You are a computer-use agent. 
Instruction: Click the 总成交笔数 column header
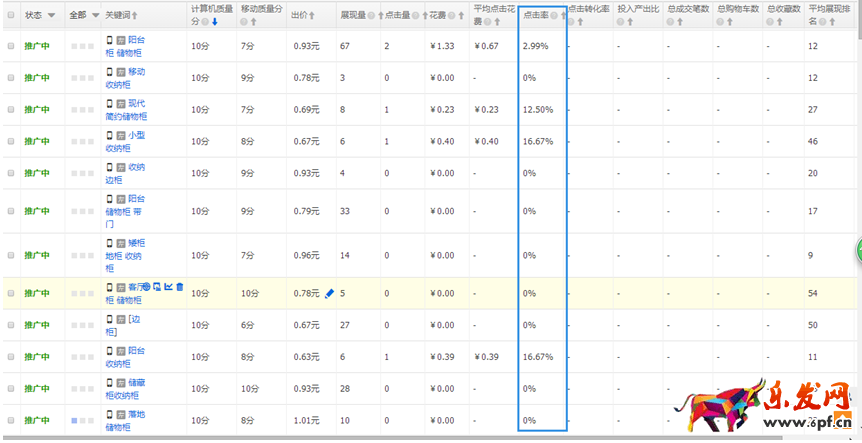[688, 9]
